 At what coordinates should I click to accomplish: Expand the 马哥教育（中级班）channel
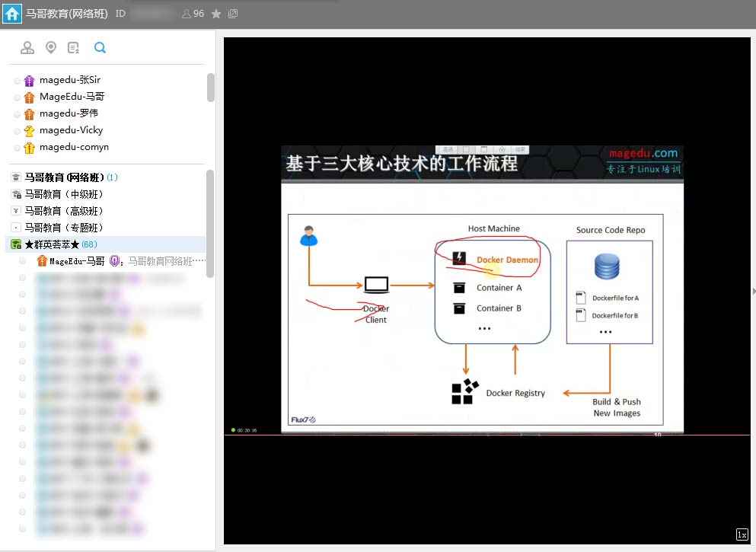pyautogui.click(x=64, y=194)
